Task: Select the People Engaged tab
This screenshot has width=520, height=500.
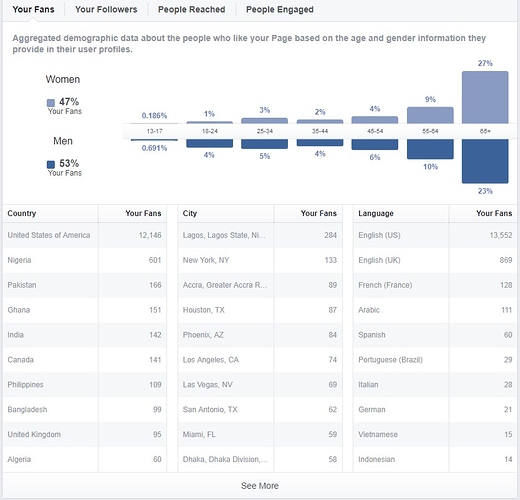Action: coord(280,9)
